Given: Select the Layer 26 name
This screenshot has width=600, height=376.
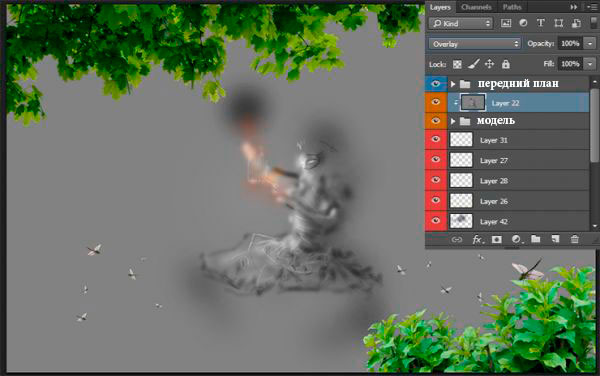Looking at the screenshot, I should click(494, 201).
